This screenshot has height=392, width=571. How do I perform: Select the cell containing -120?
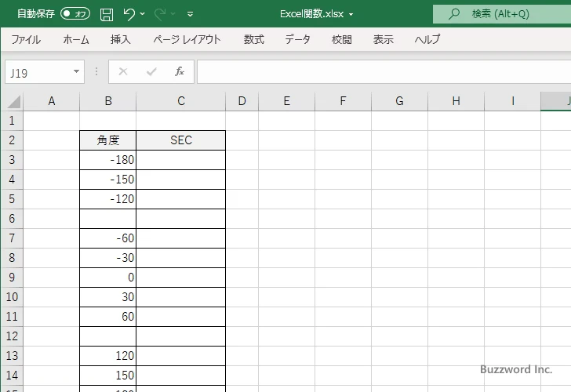[107, 199]
